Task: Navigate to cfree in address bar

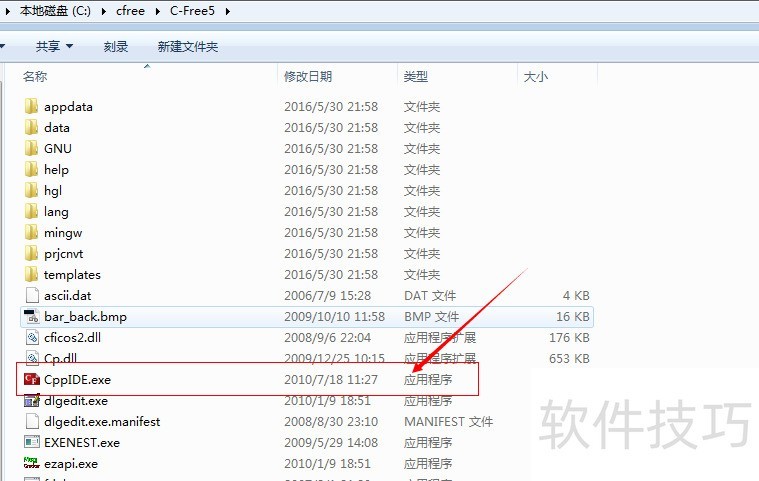Action: pos(130,11)
